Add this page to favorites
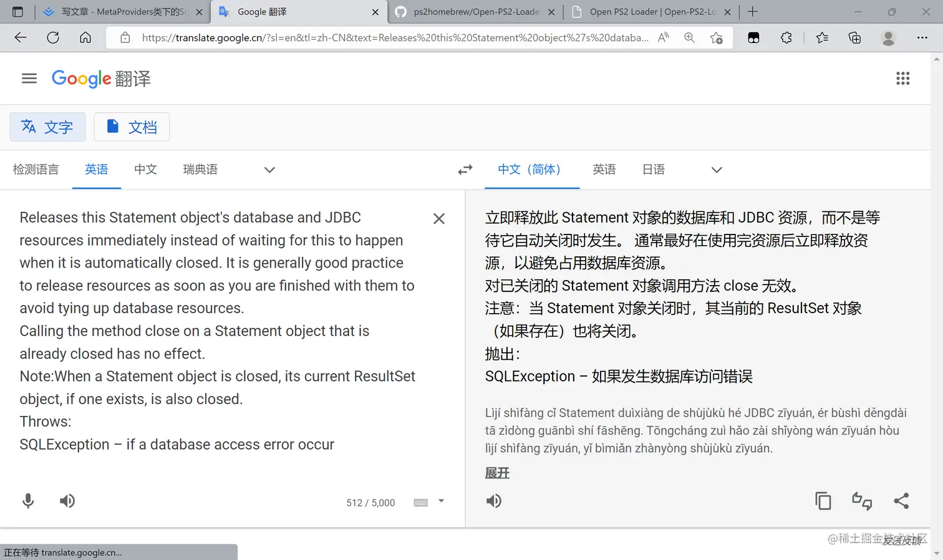This screenshot has height=560, width=943. (x=717, y=37)
